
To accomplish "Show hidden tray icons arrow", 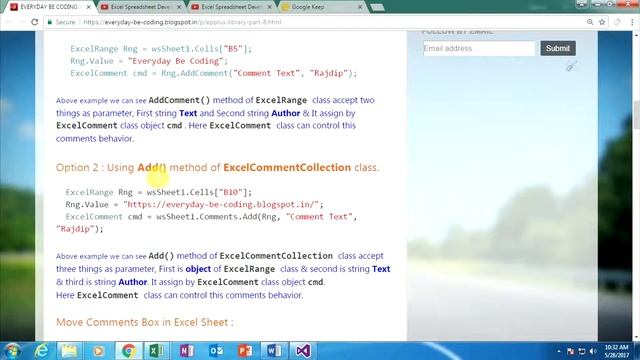I will click(x=559, y=351).
